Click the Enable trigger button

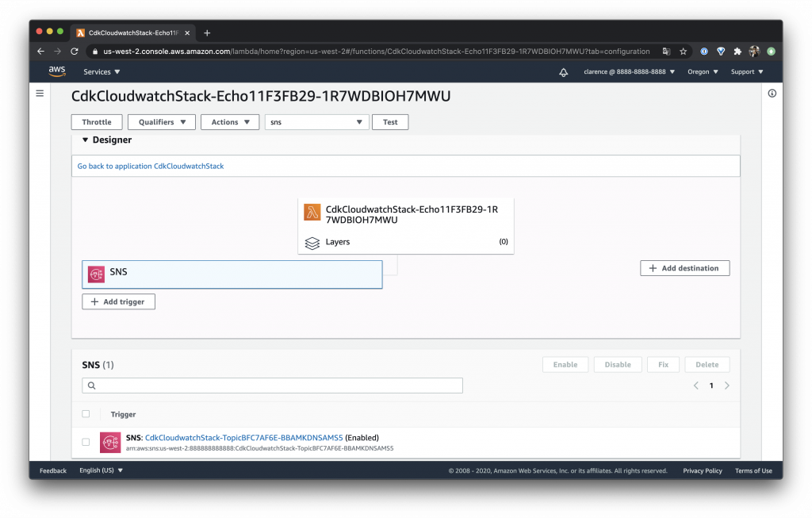tap(565, 365)
